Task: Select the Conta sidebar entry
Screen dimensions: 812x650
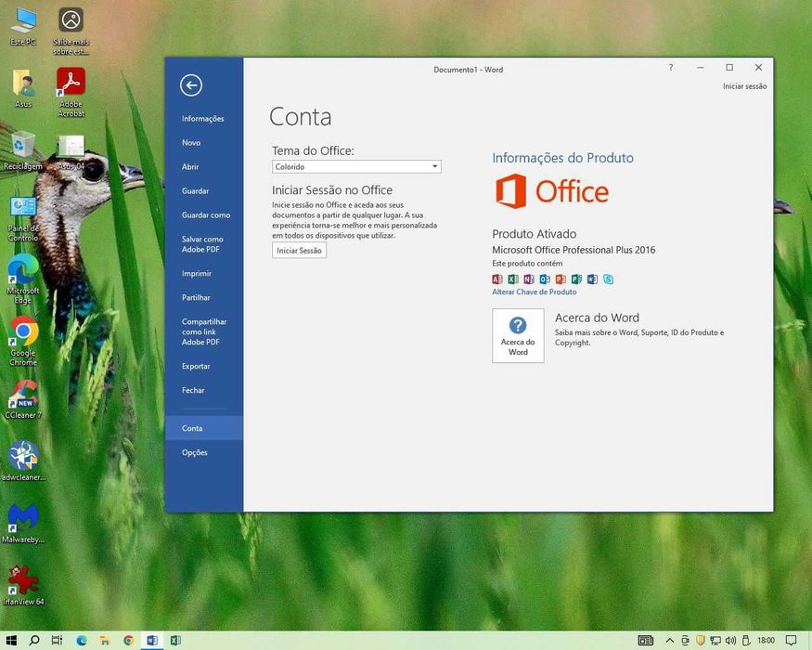Action: [x=204, y=428]
